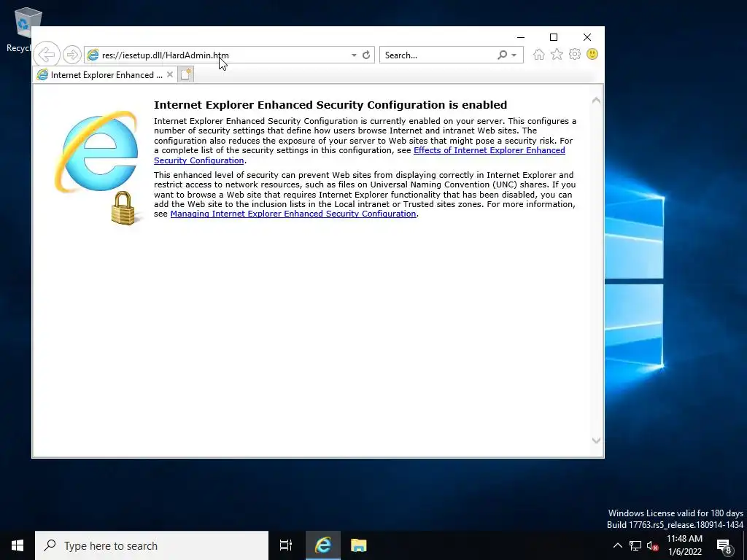Open the Windows Start menu

pos(18,545)
